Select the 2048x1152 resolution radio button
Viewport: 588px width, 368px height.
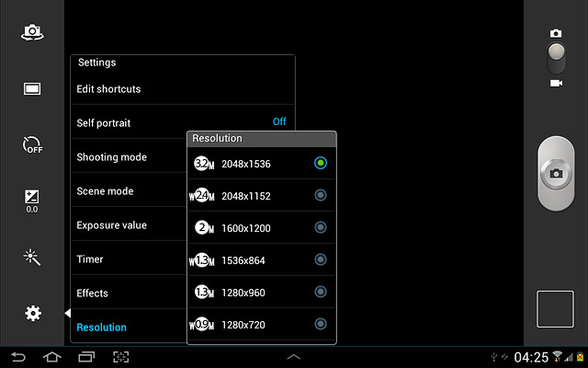coord(321,195)
